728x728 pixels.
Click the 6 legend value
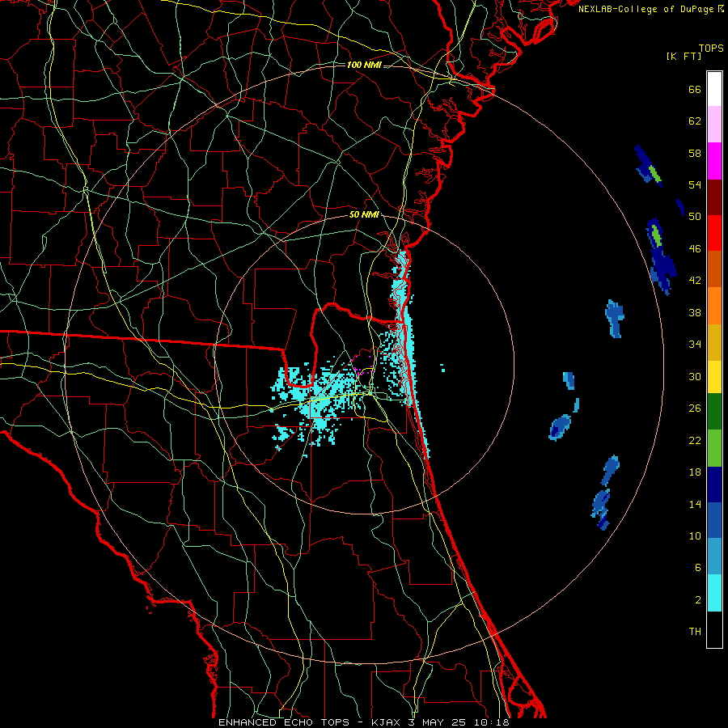(x=698, y=569)
